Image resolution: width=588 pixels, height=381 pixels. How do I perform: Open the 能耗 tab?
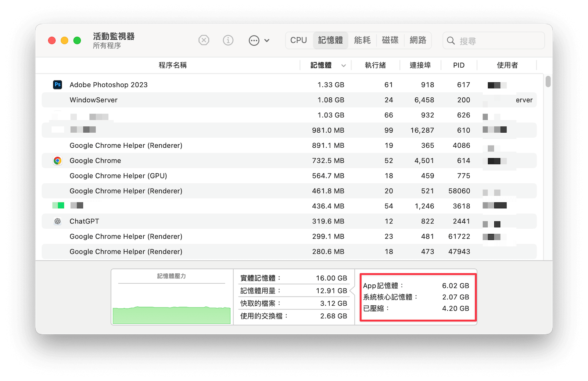pyautogui.click(x=362, y=40)
